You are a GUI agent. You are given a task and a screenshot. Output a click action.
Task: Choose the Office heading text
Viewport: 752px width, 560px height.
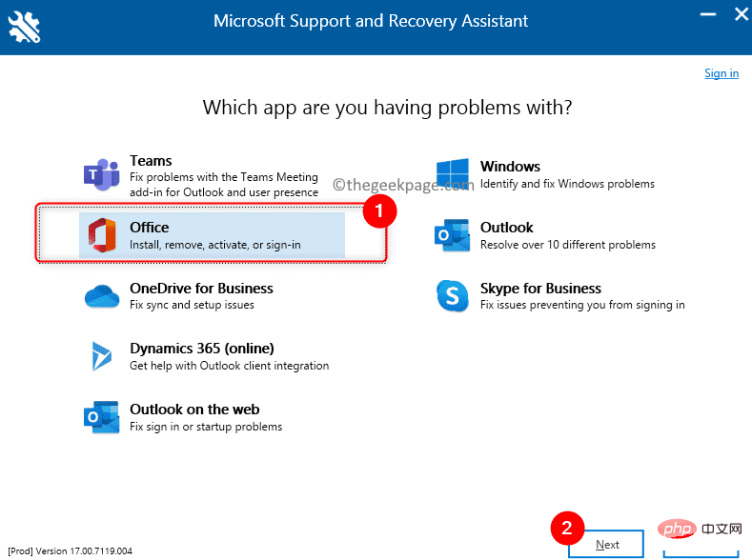[x=149, y=227]
